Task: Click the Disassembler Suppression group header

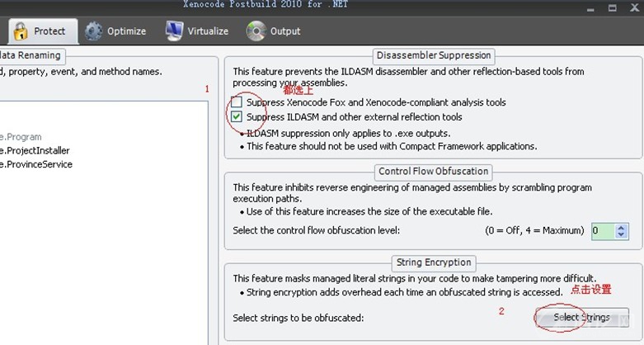Action: click(433, 55)
